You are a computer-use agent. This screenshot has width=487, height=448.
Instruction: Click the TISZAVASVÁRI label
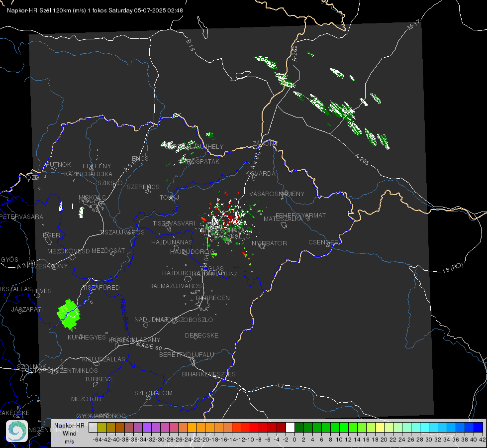pos(174,223)
